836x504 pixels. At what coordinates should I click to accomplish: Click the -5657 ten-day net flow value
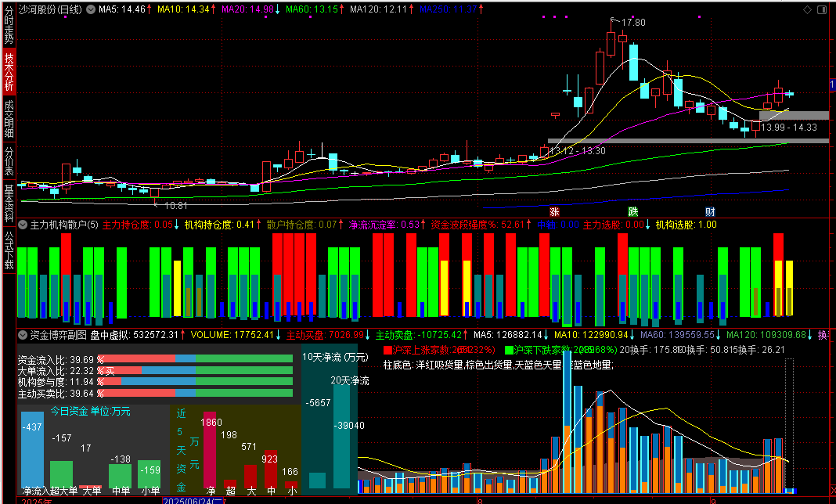[318, 403]
